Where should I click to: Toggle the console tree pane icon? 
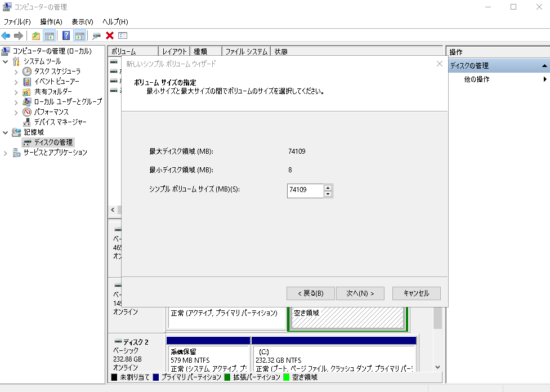pos(50,35)
